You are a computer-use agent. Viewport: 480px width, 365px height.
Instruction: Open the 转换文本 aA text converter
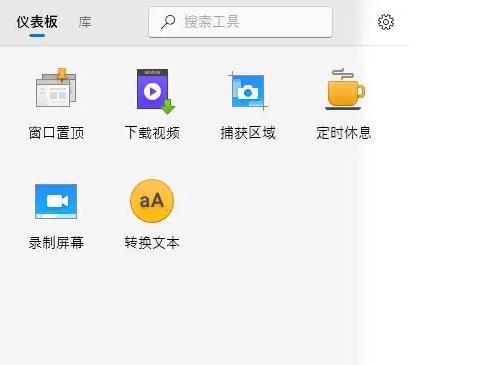tap(152, 201)
